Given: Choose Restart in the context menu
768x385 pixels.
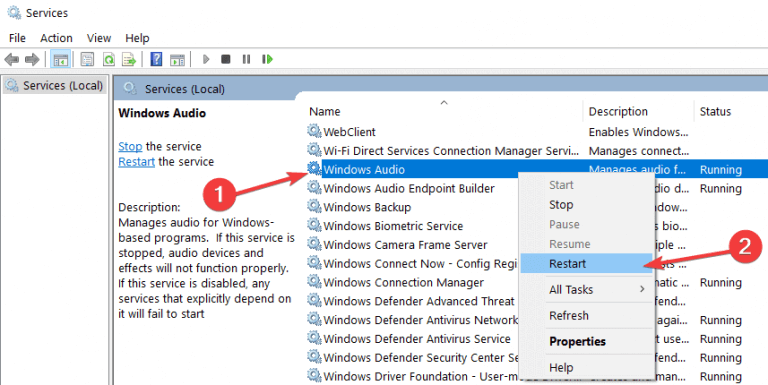Looking at the screenshot, I should click(x=586, y=264).
